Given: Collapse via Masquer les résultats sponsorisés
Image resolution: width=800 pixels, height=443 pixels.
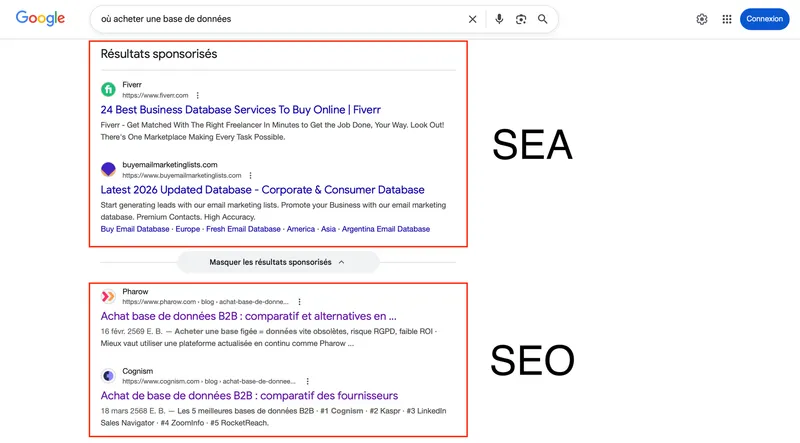Looking at the screenshot, I should click(278, 262).
